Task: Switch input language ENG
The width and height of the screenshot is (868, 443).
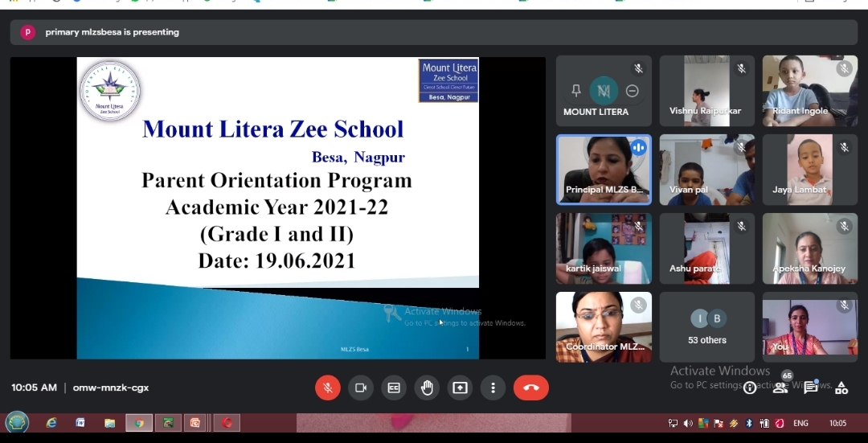Action: click(x=800, y=423)
